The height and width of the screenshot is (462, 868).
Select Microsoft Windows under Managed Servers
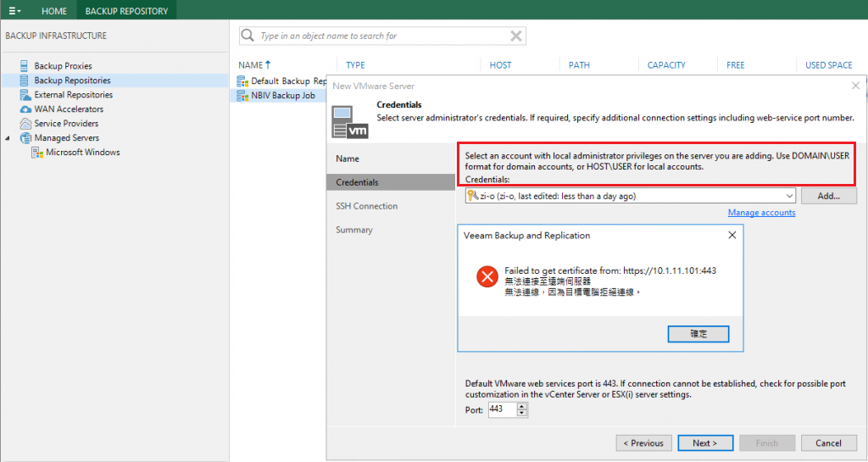click(x=83, y=152)
